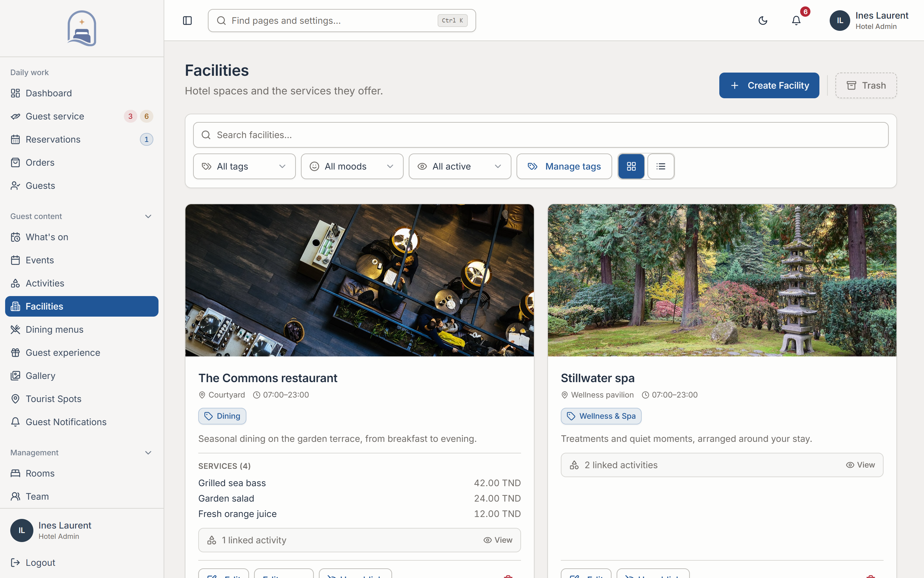The height and width of the screenshot is (578, 924).
Task: Open Events page
Action: click(x=82, y=260)
